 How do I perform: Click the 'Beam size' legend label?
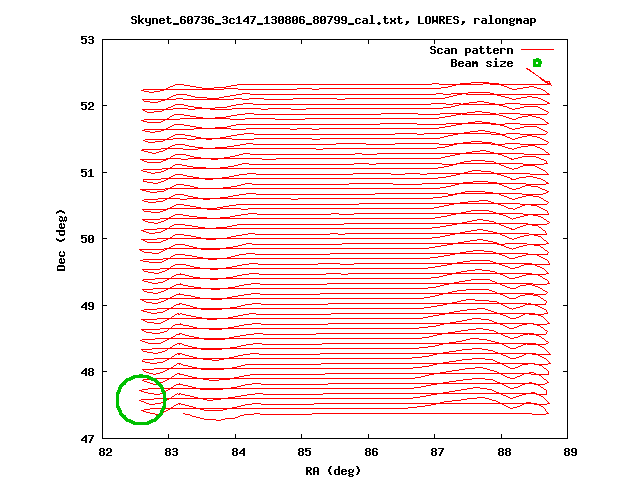482,63
